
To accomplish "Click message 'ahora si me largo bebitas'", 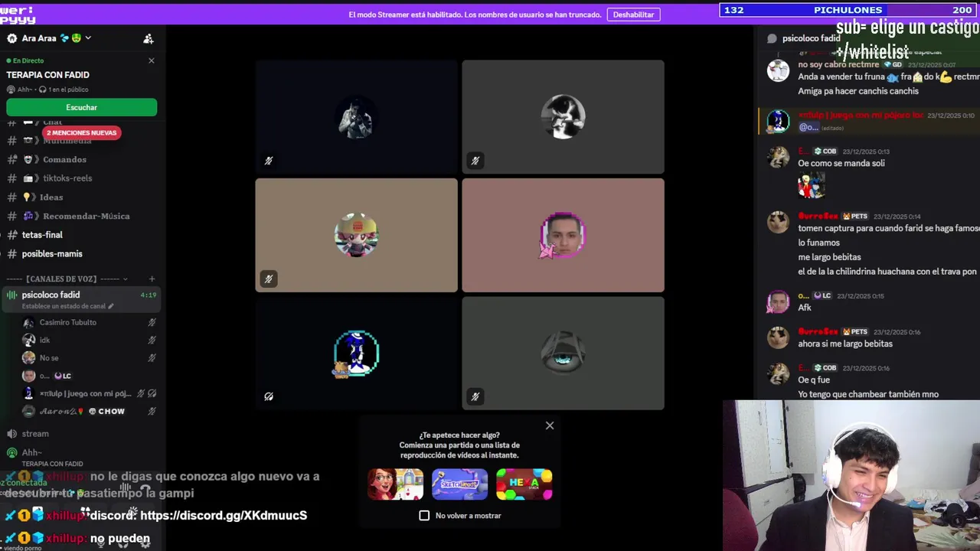I will (845, 344).
